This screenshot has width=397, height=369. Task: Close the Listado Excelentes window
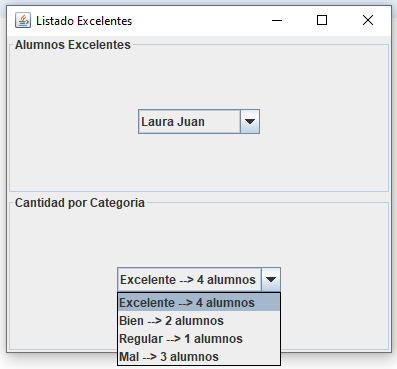[x=368, y=20]
